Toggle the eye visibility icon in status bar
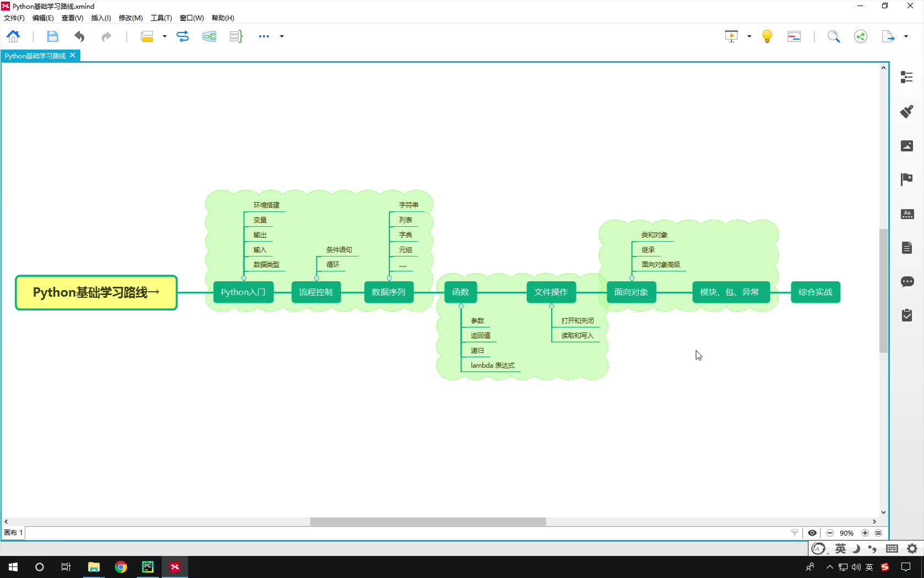Viewport: 924px width, 578px height. click(812, 533)
